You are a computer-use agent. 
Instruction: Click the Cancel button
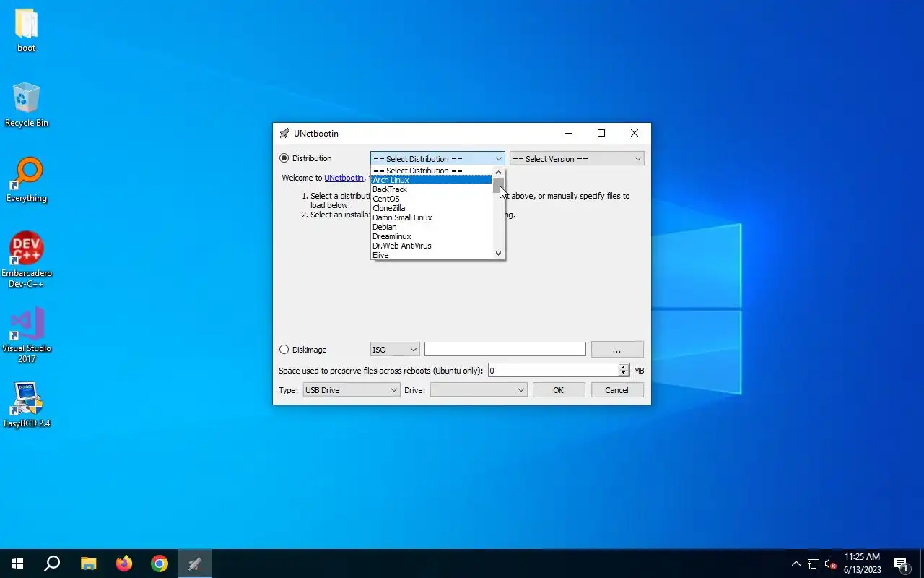click(616, 390)
